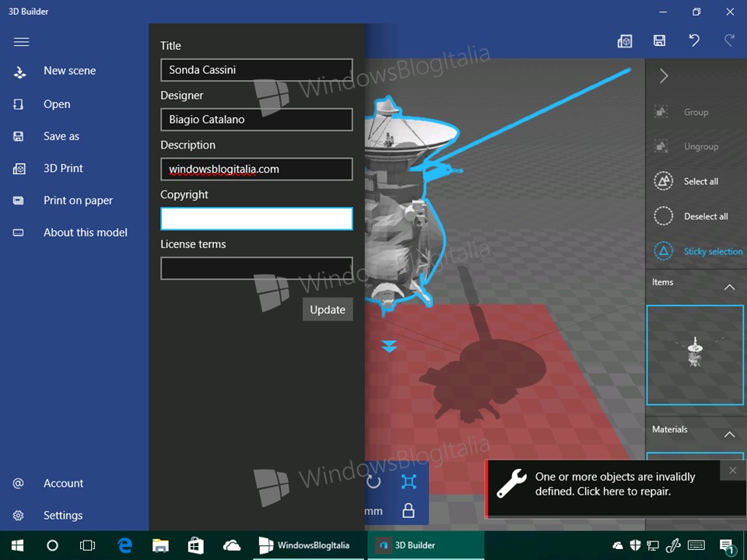Screen dimensions: 747x560
Task: Click the Designer input field
Action: point(256,120)
